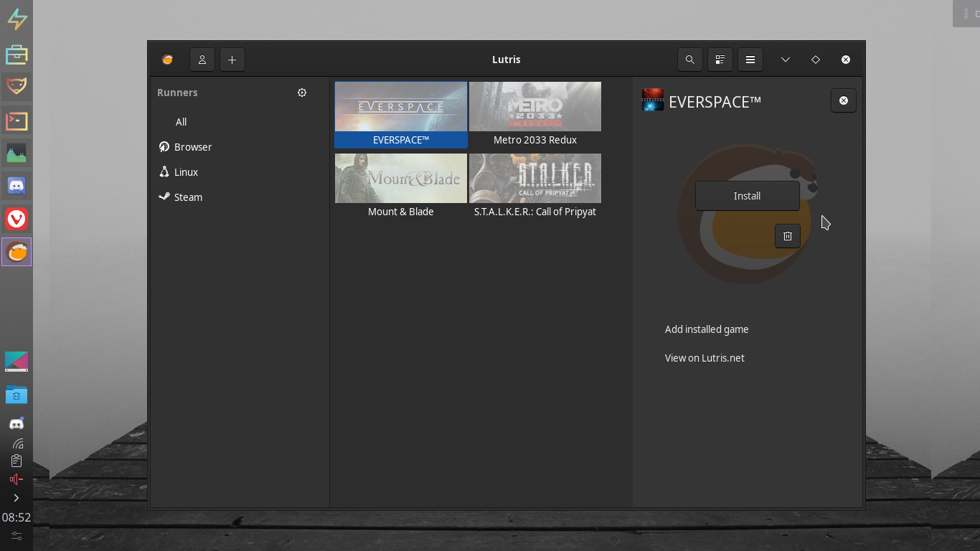Select the S.T.A.L.K.E.R. Call of Pripyat banner
Image resolution: width=980 pixels, height=551 pixels.
(x=535, y=178)
